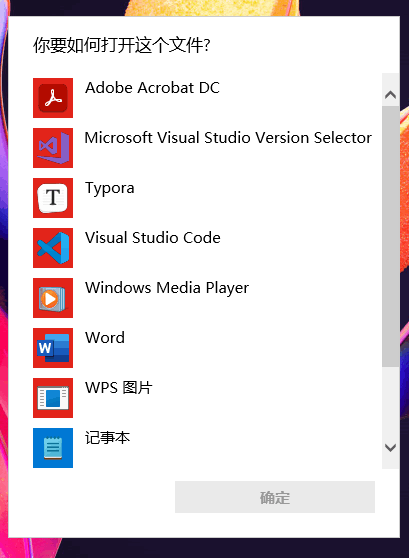Pick the Typora app icon
This screenshot has height=558, width=409.
tap(53, 198)
